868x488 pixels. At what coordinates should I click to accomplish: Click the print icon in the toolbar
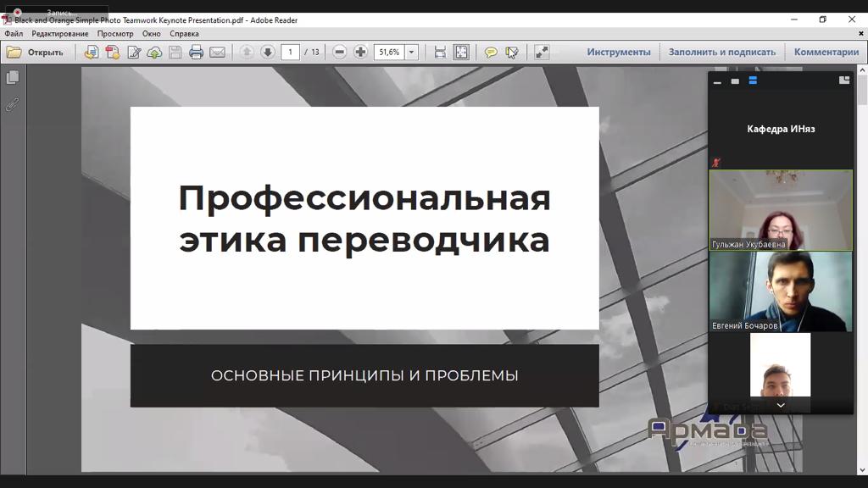point(196,52)
